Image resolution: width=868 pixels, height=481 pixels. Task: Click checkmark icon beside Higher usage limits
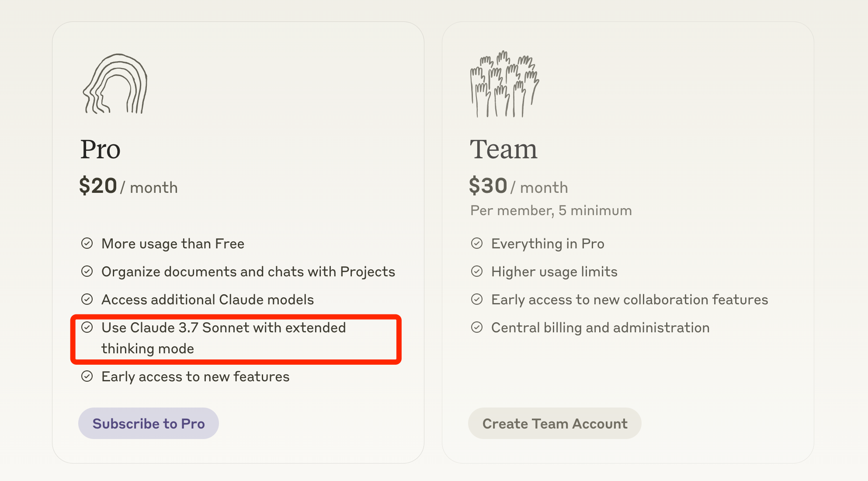click(x=477, y=271)
